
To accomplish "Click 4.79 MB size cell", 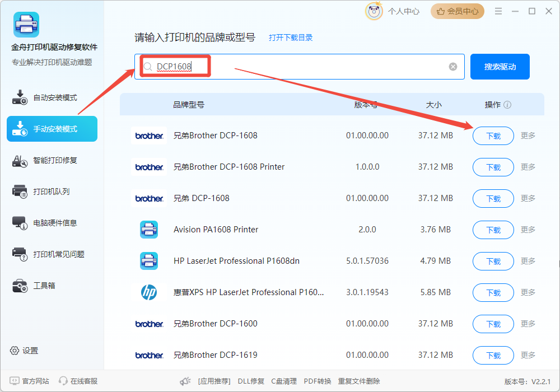I will tap(435, 261).
